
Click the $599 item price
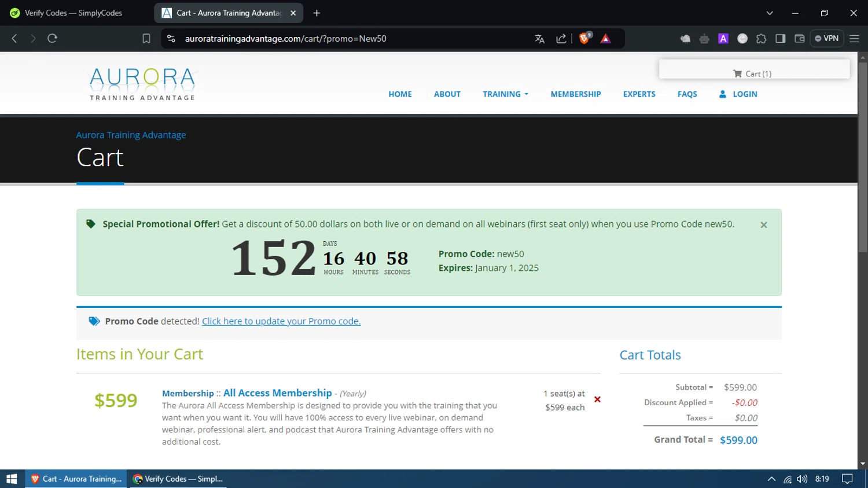tap(116, 401)
